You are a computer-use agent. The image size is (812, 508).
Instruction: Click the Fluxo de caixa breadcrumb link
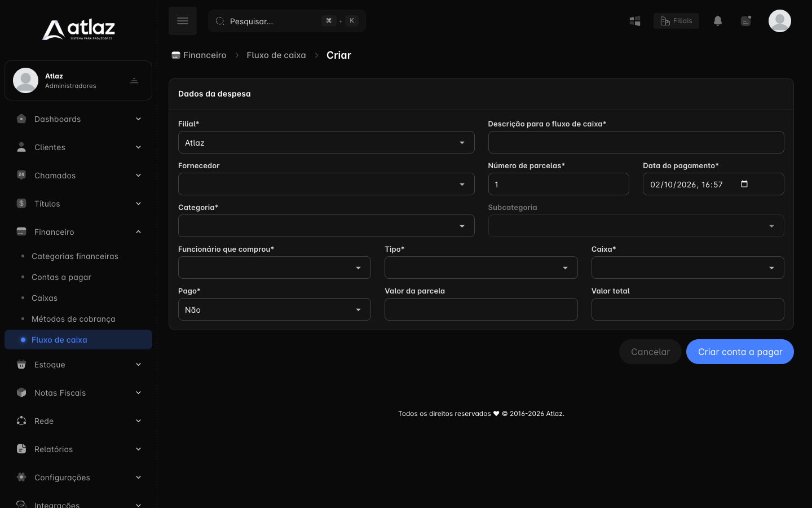pos(276,55)
